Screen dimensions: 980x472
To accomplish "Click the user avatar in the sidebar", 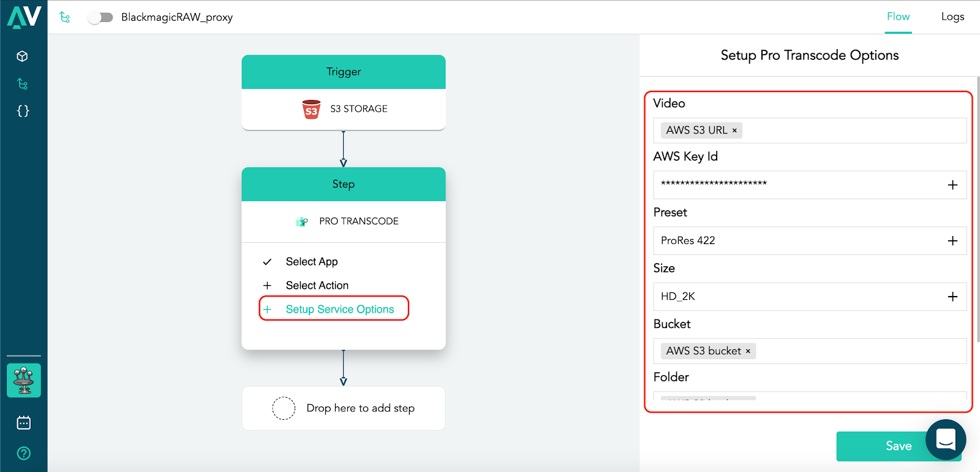I will point(24,380).
